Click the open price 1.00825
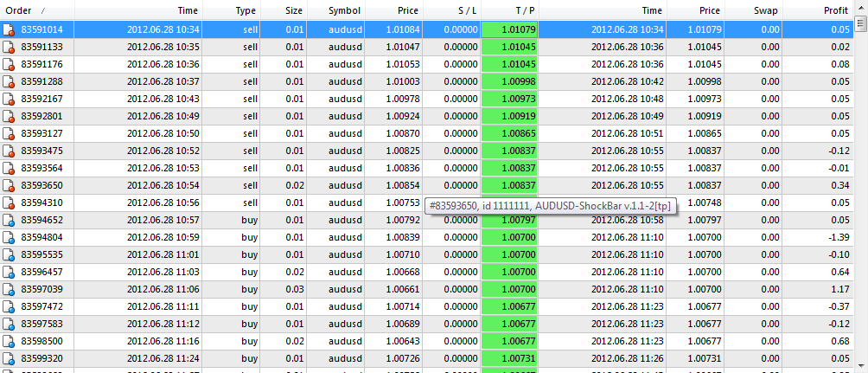 pyautogui.click(x=403, y=151)
